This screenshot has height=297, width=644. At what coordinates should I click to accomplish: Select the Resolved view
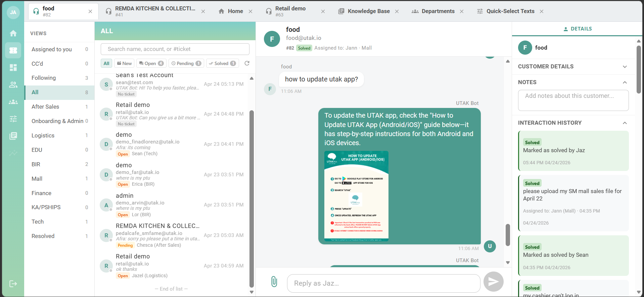point(59,236)
